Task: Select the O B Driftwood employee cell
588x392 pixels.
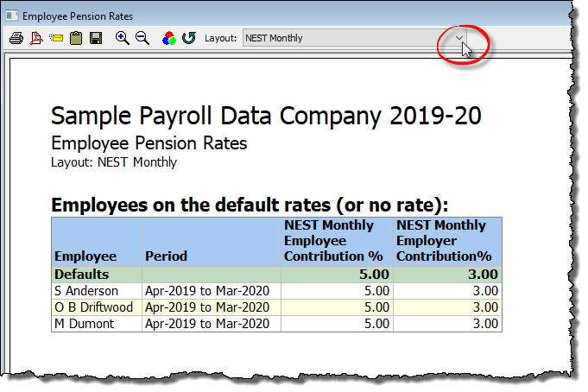Action: coord(97,307)
